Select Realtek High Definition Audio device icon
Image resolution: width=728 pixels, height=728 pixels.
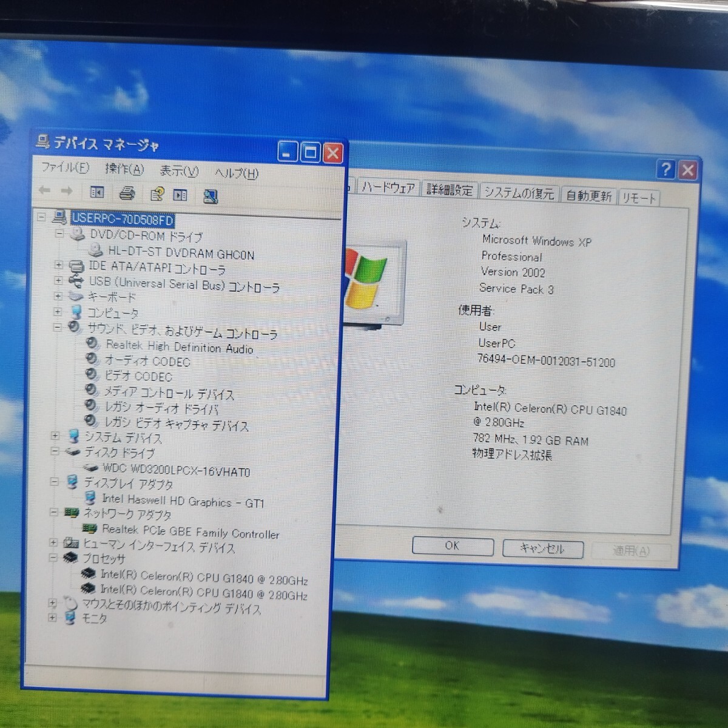coord(92,343)
